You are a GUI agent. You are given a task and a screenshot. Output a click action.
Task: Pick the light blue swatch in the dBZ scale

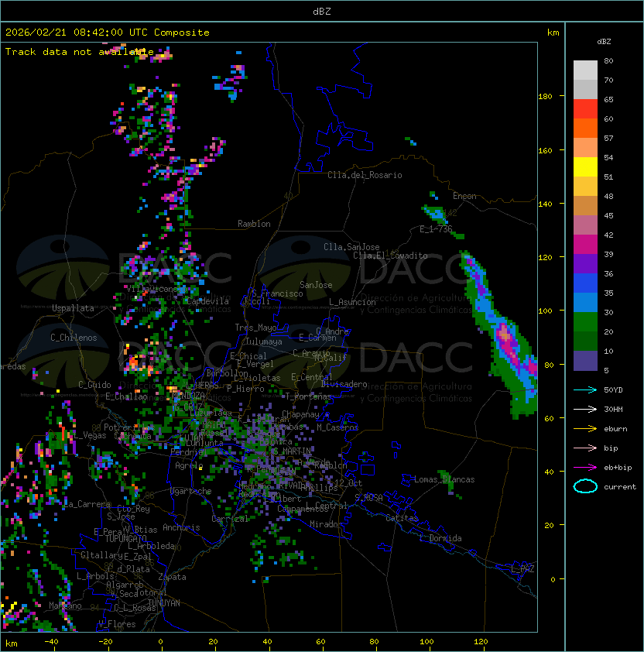click(585, 302)
